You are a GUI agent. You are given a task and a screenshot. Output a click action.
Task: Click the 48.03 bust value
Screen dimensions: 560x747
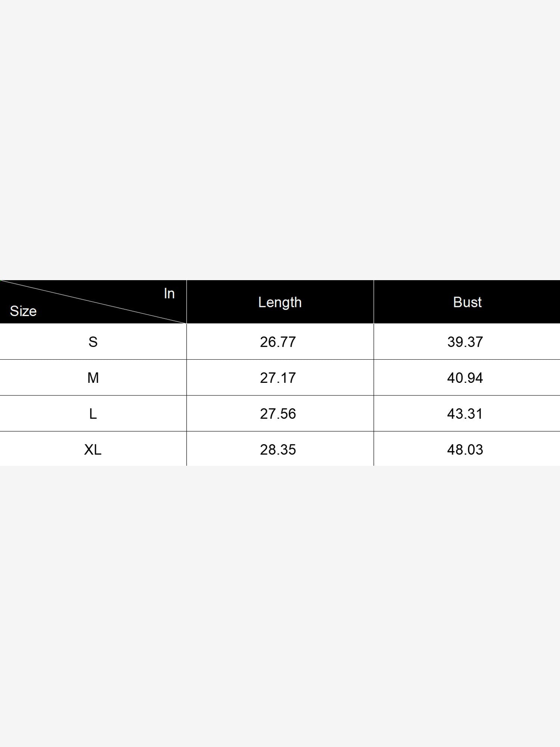click(465, 449)
